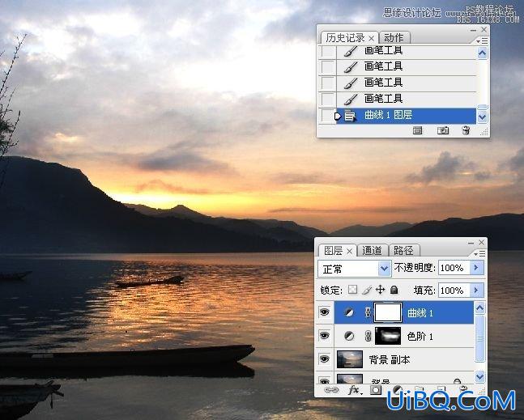Create new document from current history state
The image size is (524, 420).
[417, 130]
